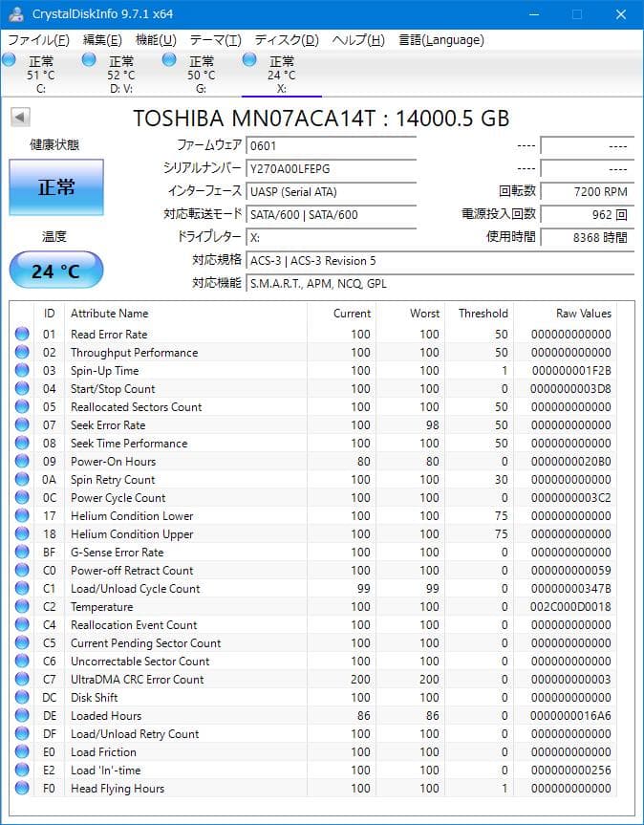Click status orb for Seek Error Rate
Image resolution: width=644 pixels, height=825 pixels.
point(22,424)
